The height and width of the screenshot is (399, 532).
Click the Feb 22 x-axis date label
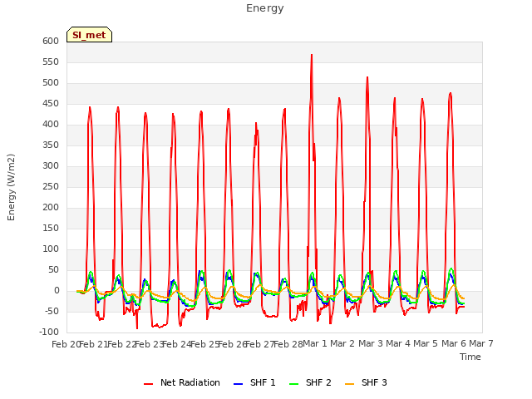tap(121, 344)
